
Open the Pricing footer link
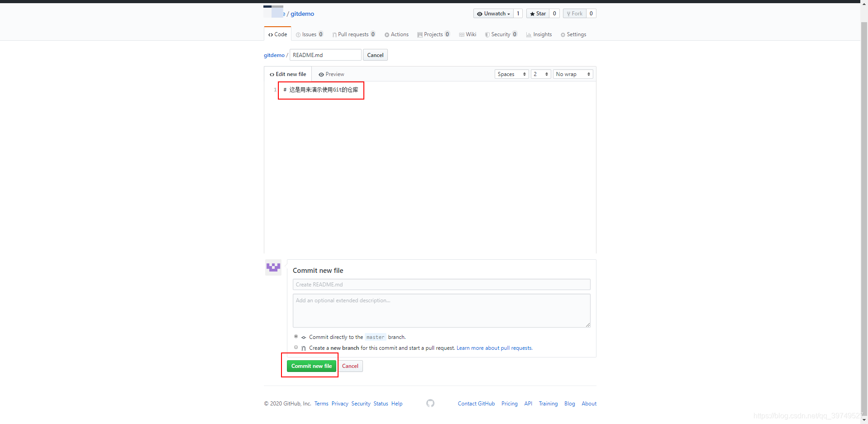510,404
